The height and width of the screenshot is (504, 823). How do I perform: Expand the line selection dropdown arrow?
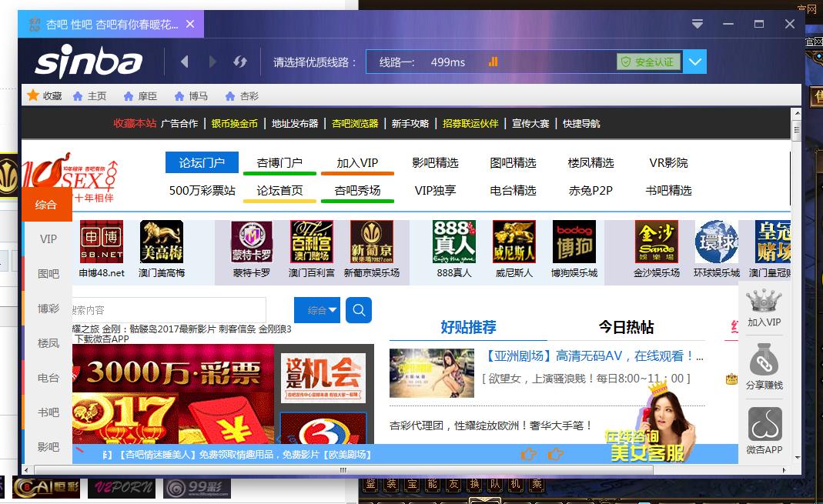pyautogui.click(x=695, y=62)
